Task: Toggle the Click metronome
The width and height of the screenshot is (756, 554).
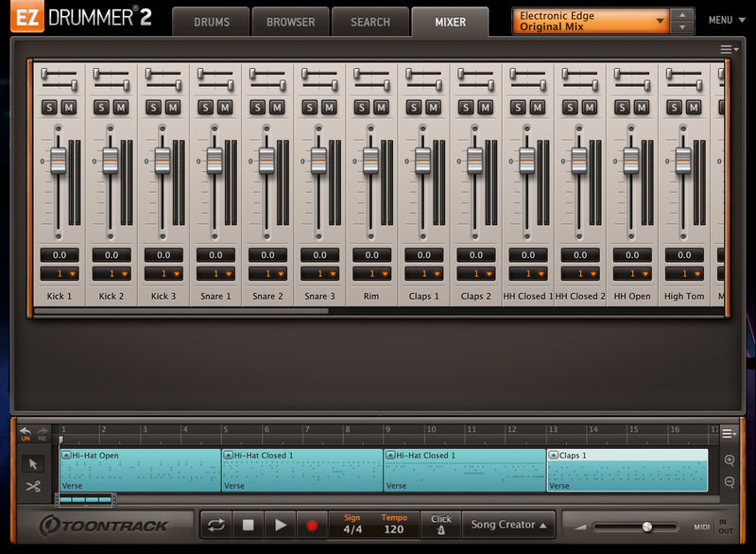Action: pyautogui.click(x=441, y=525)
